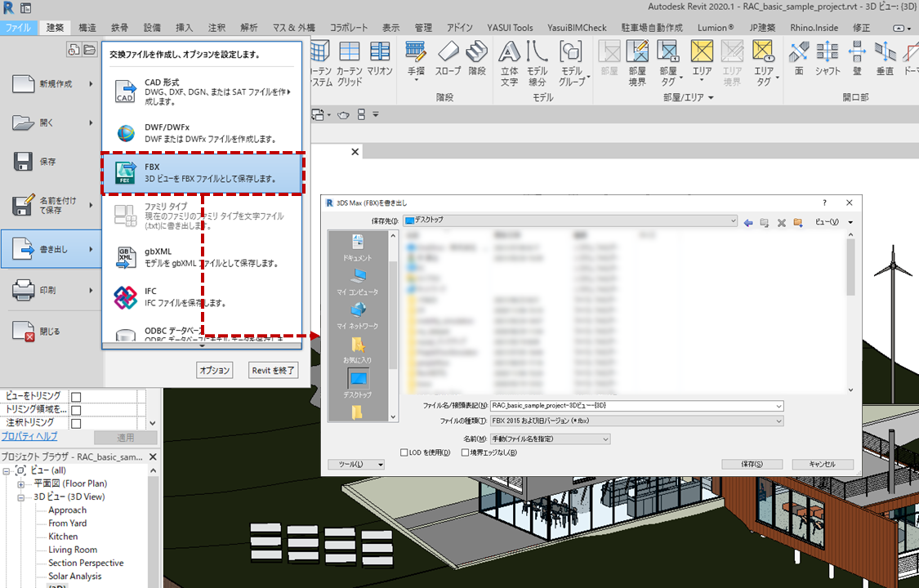The height and width of the screenshot is (588, 919).
Task: Click the 保存(S) button in dialog
Action: pos(752,464)
